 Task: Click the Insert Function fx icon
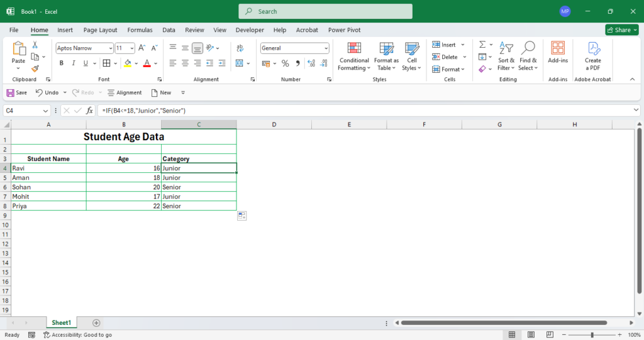pyautogui.click(x=89, y=111)
